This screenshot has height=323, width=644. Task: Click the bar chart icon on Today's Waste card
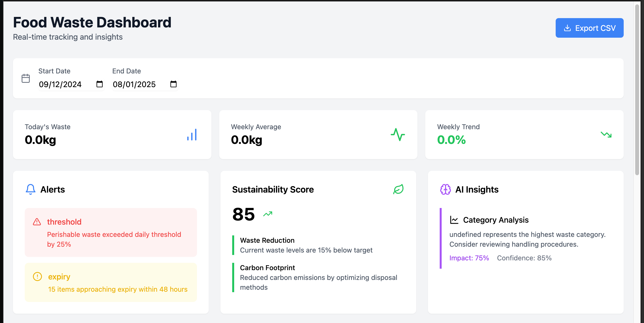[x=192, y=135]
